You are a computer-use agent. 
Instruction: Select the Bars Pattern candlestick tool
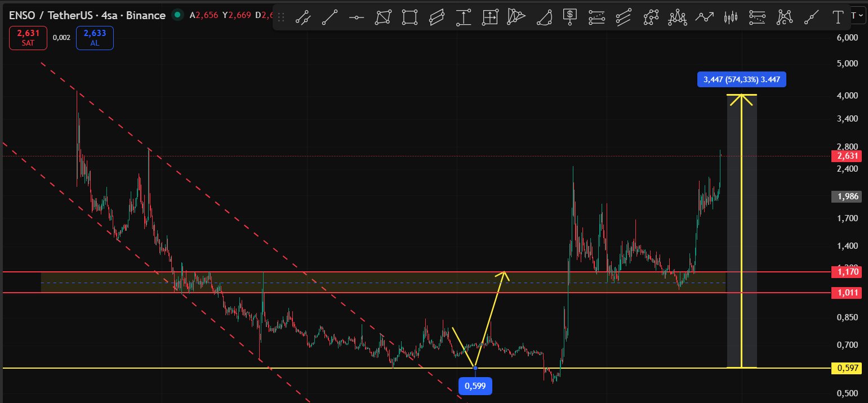[x=731, y=17]
